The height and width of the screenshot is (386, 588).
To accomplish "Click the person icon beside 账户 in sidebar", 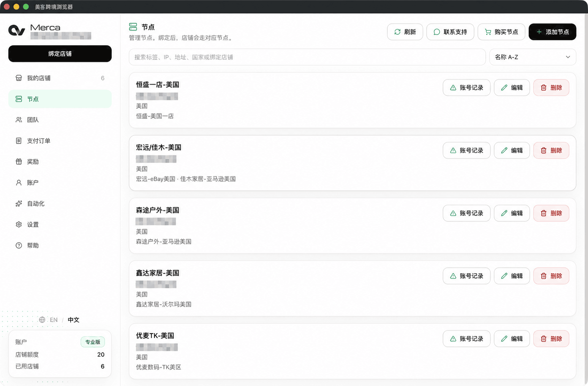I will tap(19, 183).
